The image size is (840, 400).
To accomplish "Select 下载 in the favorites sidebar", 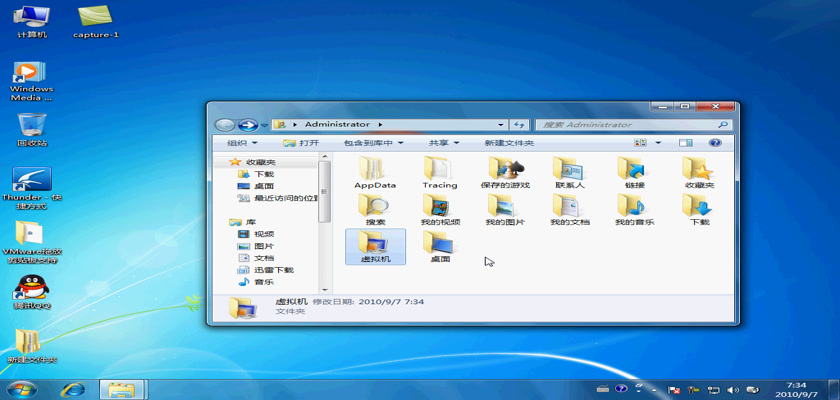I will point(263,174).
